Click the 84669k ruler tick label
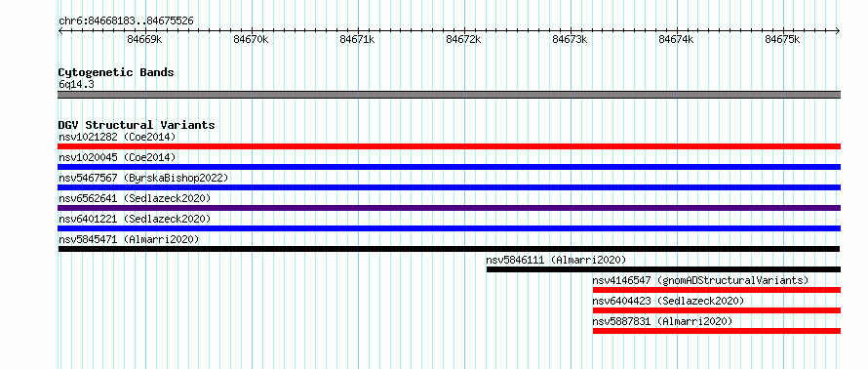Image resolution: width=868 pixels, height=369 pixels. tap(144, 39)
